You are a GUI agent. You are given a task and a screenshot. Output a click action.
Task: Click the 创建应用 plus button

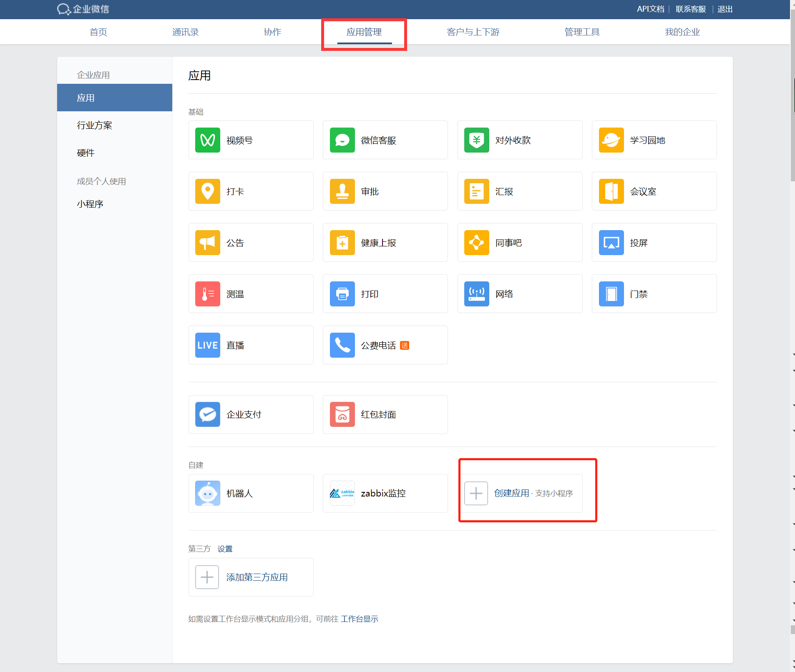(x=476, y=493)
